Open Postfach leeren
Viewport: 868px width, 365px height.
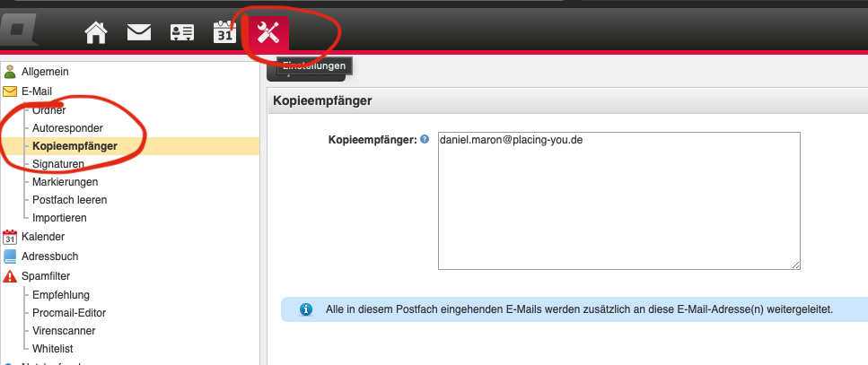click(x=70, y=200)
